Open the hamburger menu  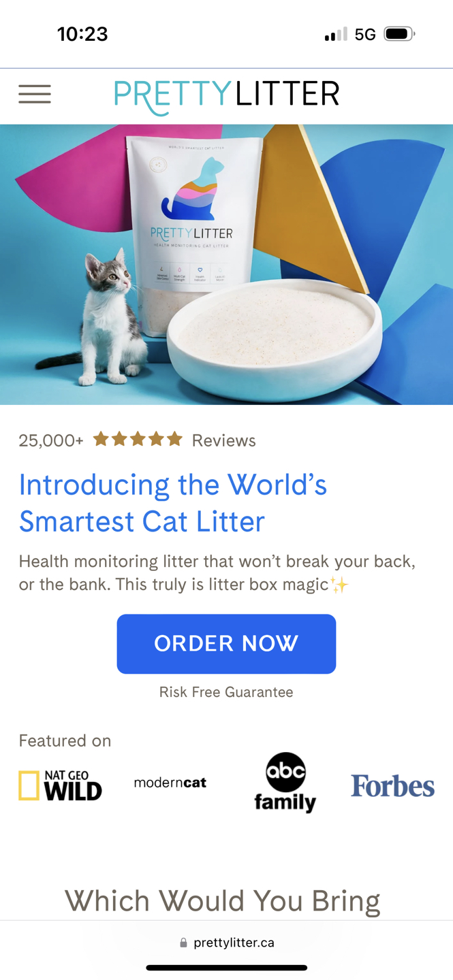click(x=35, y=94)
